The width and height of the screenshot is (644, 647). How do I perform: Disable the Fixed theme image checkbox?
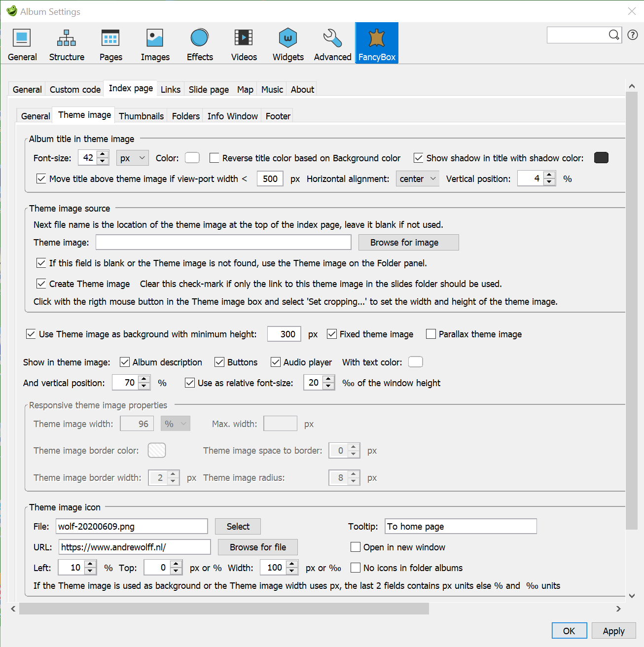coord(332,334)
